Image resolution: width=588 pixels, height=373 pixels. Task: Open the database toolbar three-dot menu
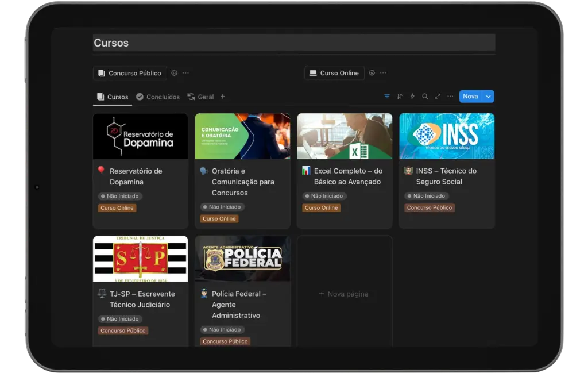point(450,97)
